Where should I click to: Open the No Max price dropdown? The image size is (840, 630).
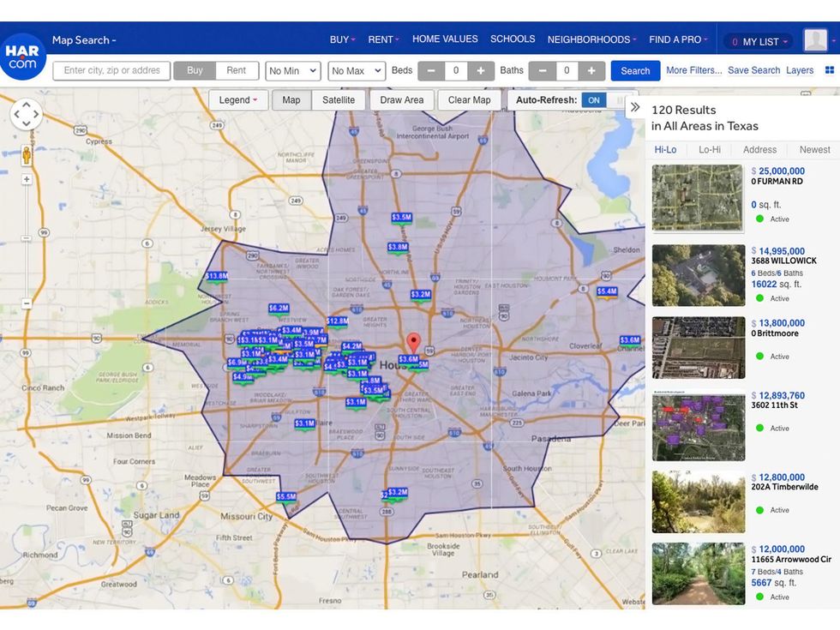click(355, 71)
